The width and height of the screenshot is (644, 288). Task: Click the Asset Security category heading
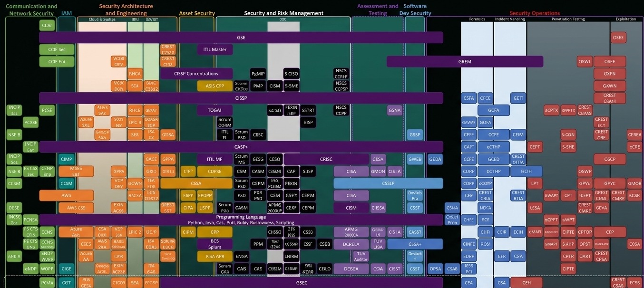coord(197,13)
